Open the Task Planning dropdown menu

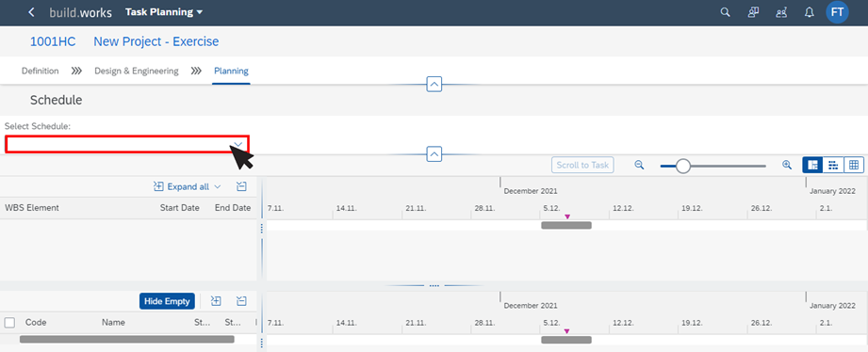click(164, 12)
